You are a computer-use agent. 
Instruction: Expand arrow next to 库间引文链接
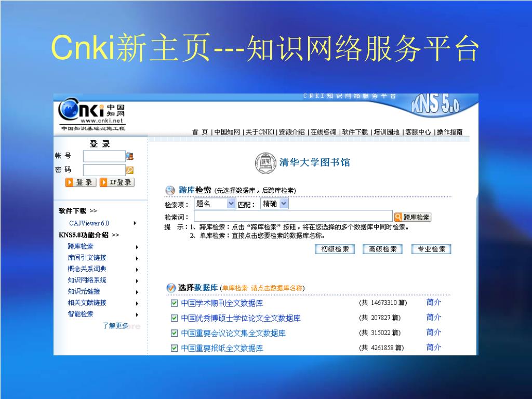coord(137,259)
